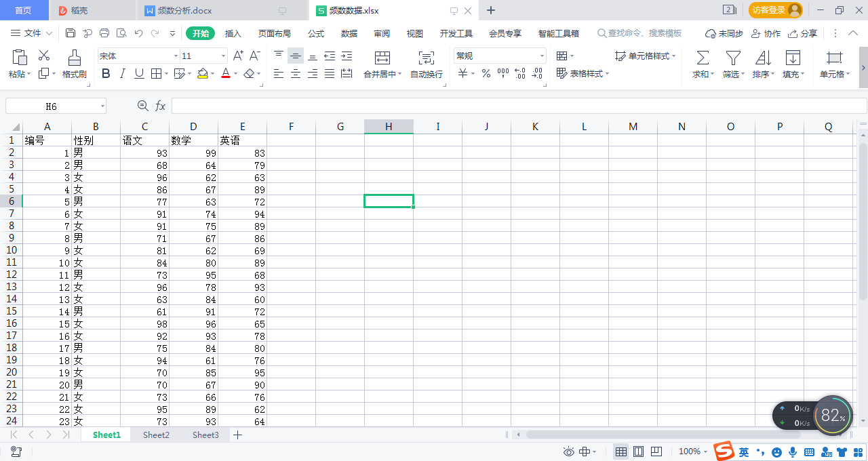
Task: Open the 求和 (AutoSum) function
Action: (x=702, y=64)
